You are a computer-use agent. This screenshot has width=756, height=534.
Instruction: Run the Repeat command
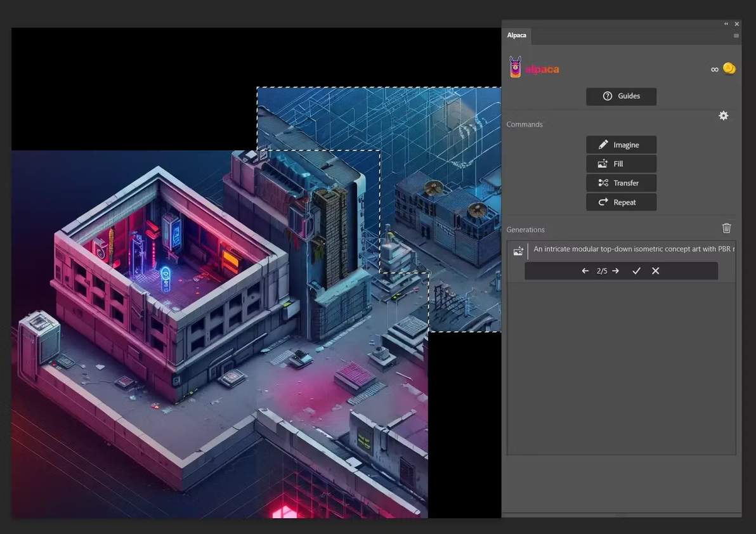(621, 202)
